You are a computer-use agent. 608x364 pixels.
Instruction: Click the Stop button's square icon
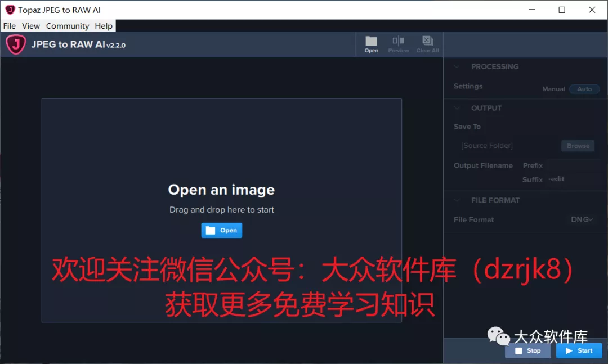tap(517, 350)
